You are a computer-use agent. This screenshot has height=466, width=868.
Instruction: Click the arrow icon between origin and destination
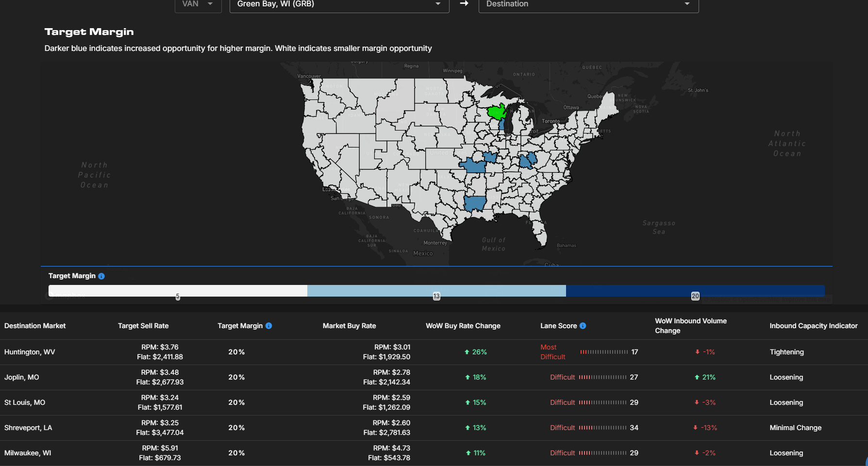tap(464, 3)
